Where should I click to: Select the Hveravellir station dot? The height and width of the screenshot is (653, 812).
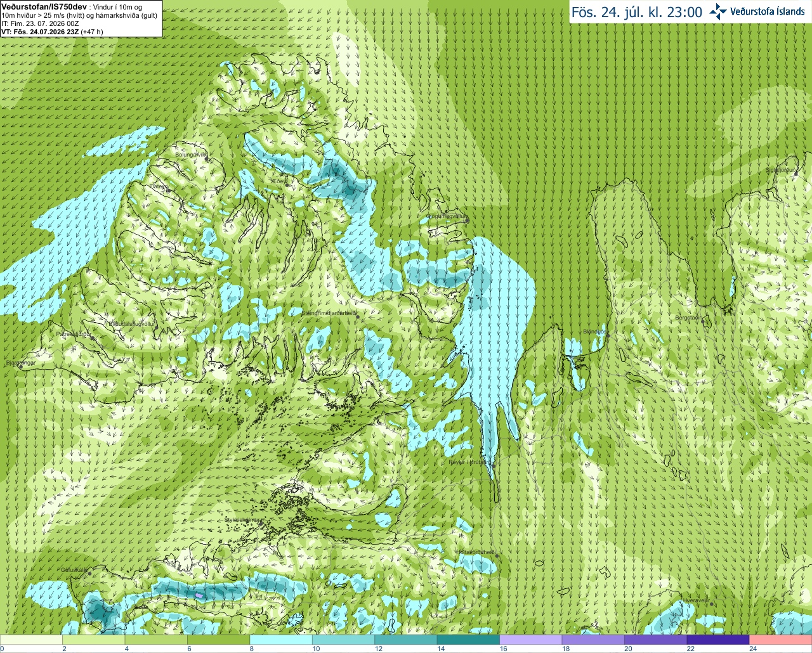[712, 603]
